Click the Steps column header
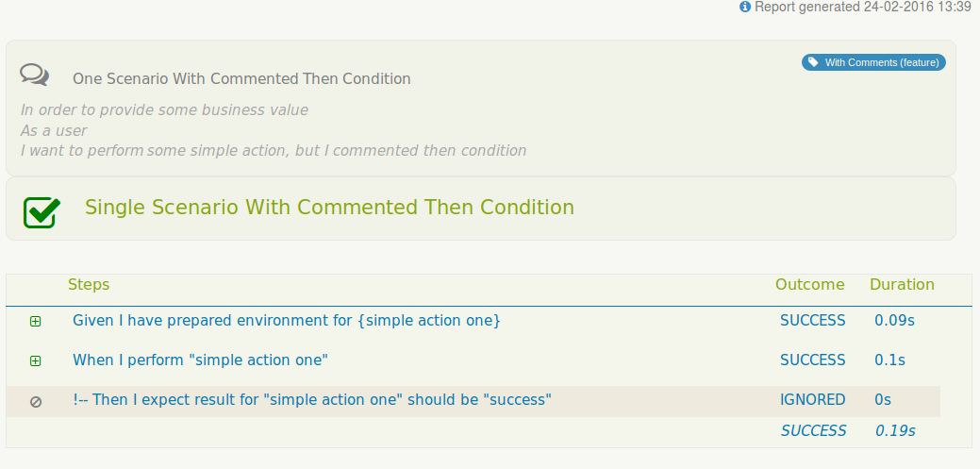This screenshot has height=469, width=980. pyautogui.click(x=89, y=285)
